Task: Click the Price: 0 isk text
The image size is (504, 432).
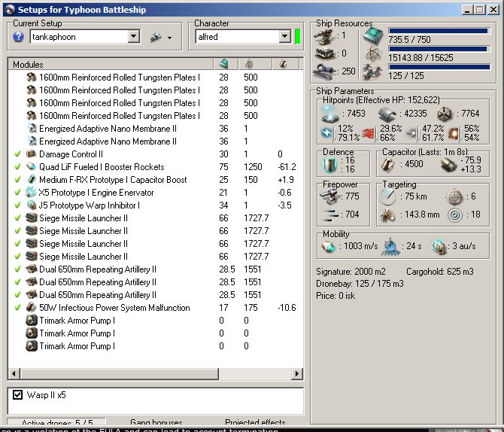Action: tap(335, 296)
